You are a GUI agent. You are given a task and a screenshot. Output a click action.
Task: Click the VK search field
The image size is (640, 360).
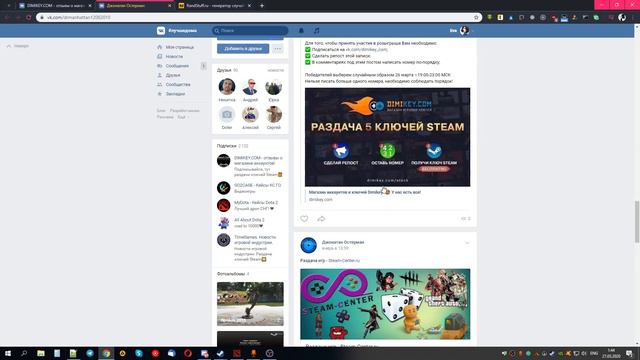pos(250,31)
